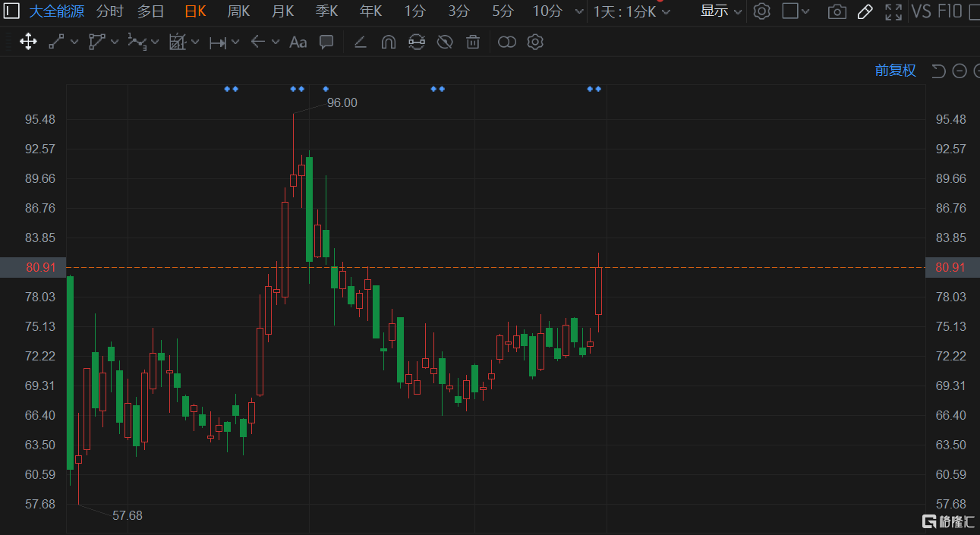
Task: Select the 日K daily chart tab
Action: [195, 11]
